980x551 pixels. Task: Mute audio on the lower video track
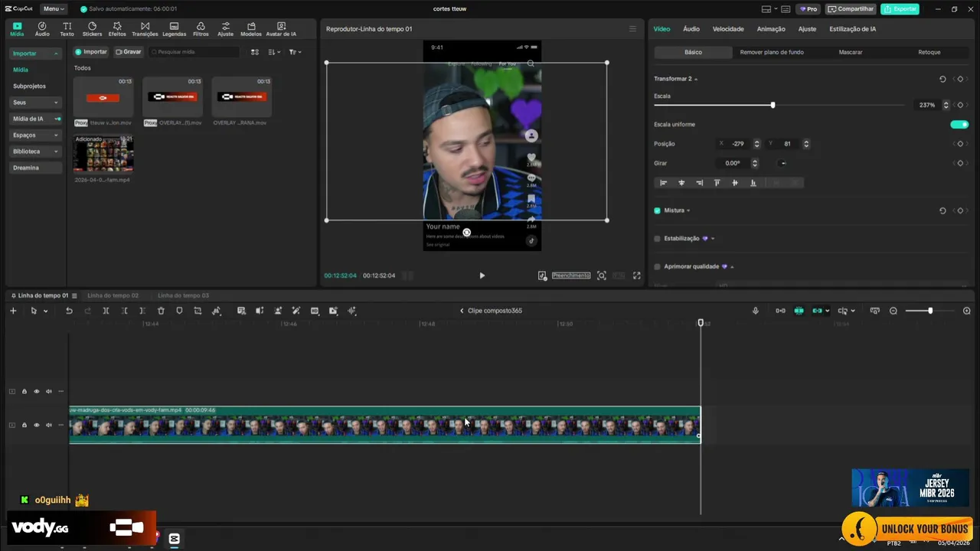click(48, 425)
